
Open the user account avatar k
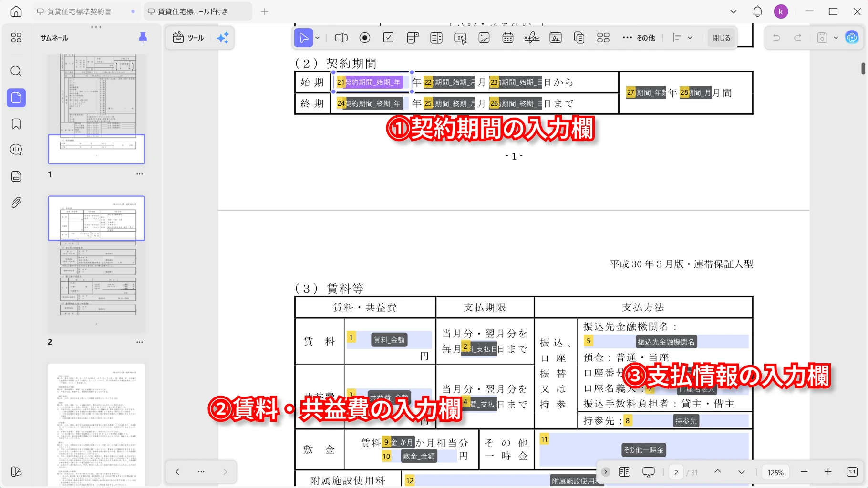click(781, 11)
